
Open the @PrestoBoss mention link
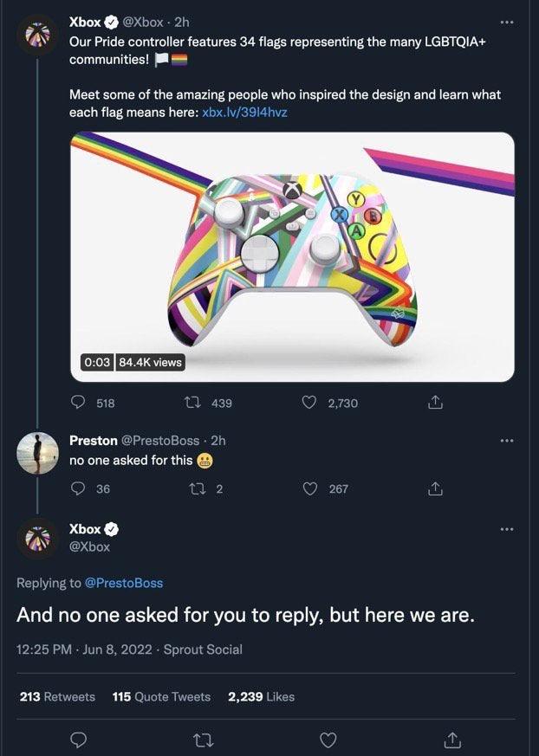pos(124,583)
